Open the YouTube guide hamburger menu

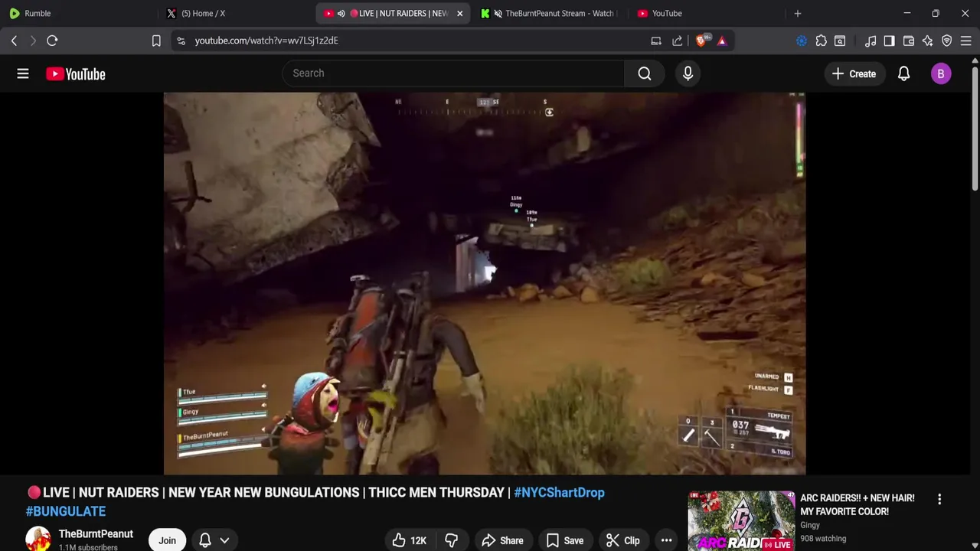click(x=23, y=73)
